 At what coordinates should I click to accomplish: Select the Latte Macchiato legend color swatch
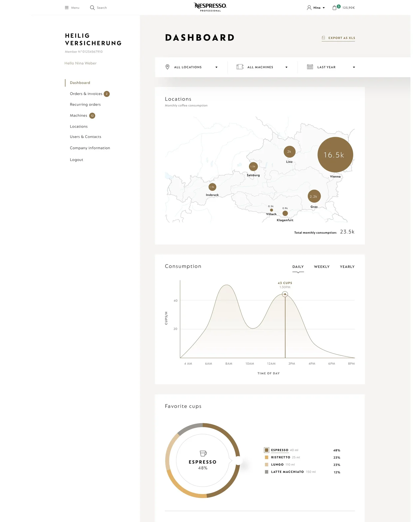266,472
